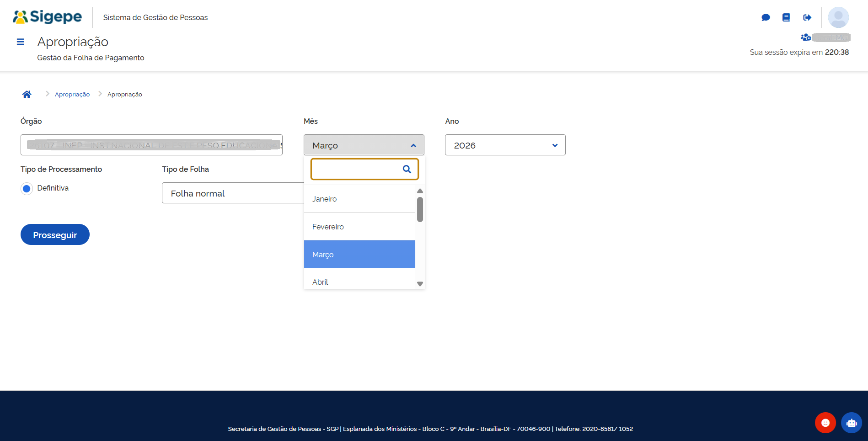Open the manual book icon
The height and width of the screenshot is (441, 868).
click(x=786, y=17)
